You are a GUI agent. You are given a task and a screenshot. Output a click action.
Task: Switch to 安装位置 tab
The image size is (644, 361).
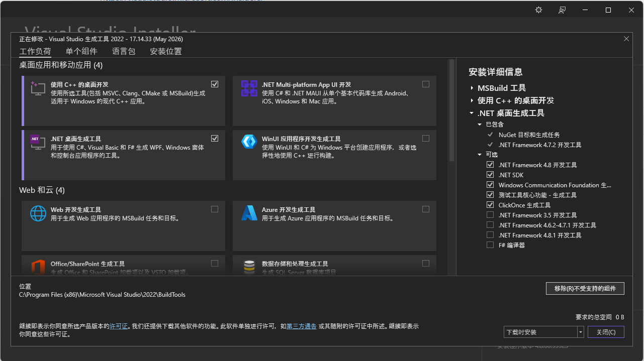tap(166, 51)
